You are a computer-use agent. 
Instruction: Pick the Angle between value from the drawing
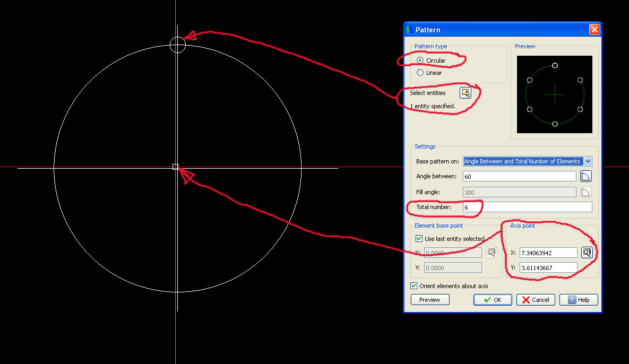tap(585, 176)
